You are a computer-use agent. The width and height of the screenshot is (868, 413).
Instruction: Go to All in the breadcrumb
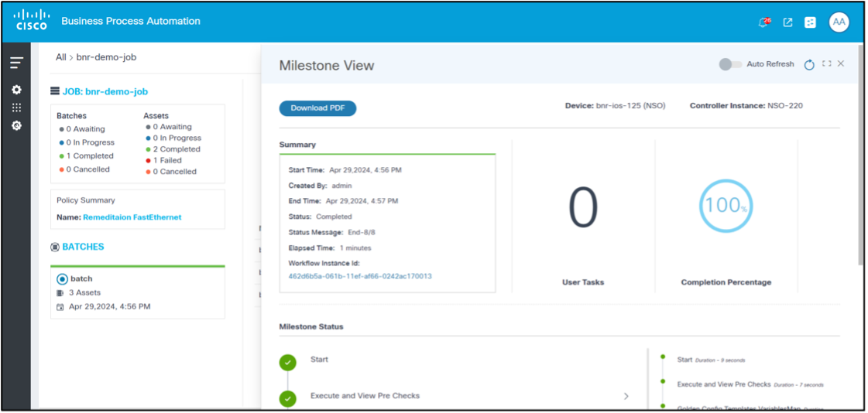[x=61, y=57]
